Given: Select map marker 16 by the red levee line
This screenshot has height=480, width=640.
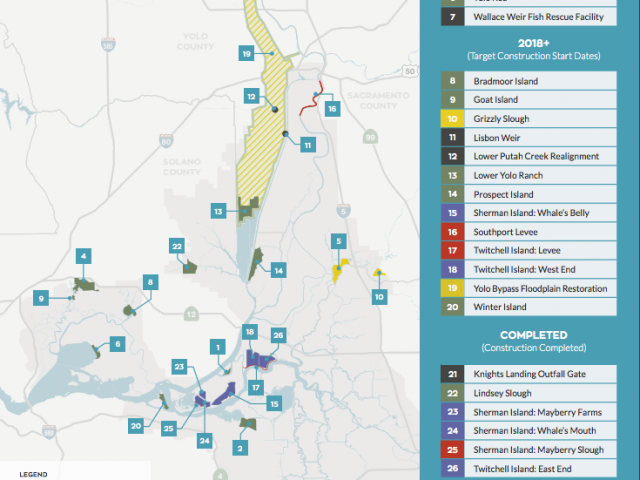Looking at the screenshot, I should tap(332, 109).
